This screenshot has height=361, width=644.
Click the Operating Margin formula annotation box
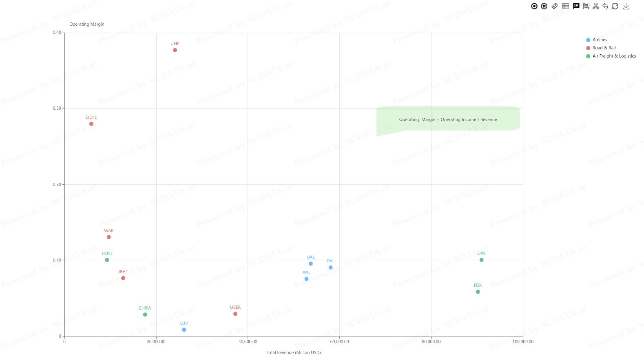coord(448,120)
